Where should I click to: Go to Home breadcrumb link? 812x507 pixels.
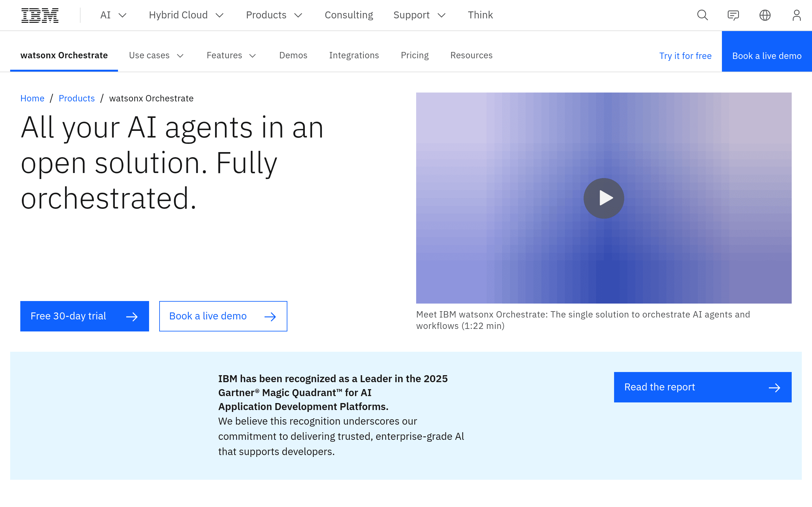[x=32, y=98]
